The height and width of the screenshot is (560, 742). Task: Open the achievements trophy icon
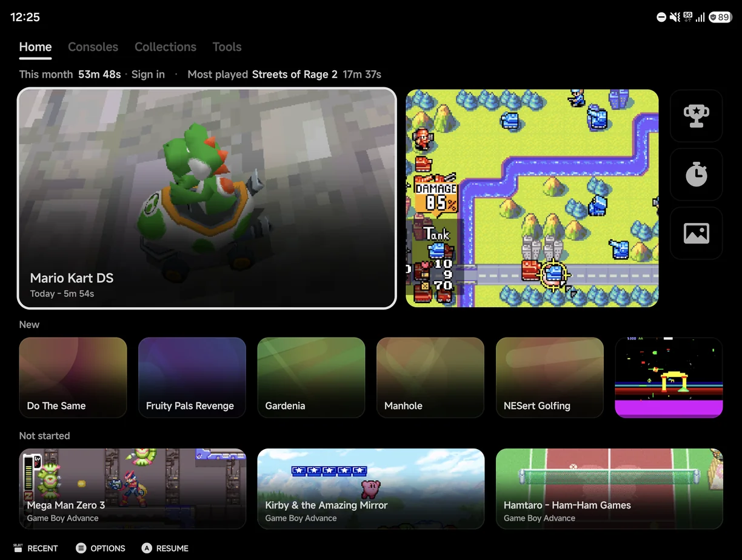(696, 115)
